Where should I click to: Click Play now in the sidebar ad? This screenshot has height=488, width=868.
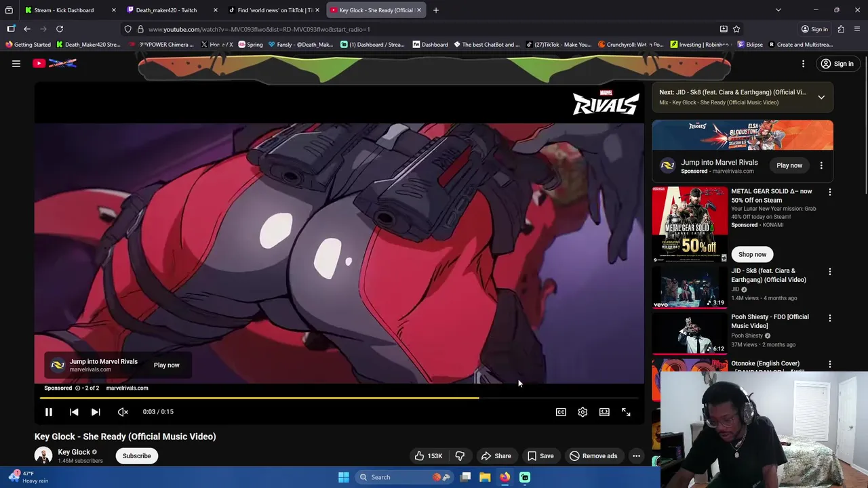[789, 165]
